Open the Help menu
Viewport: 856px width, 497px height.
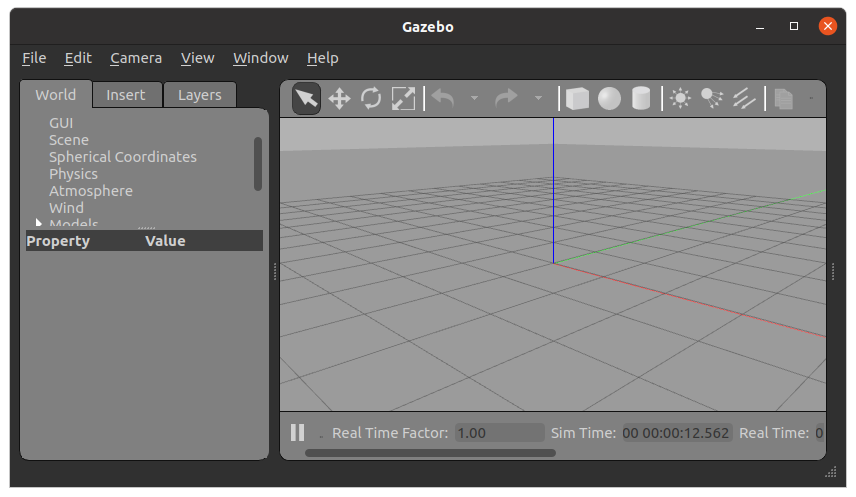[323, 58]
